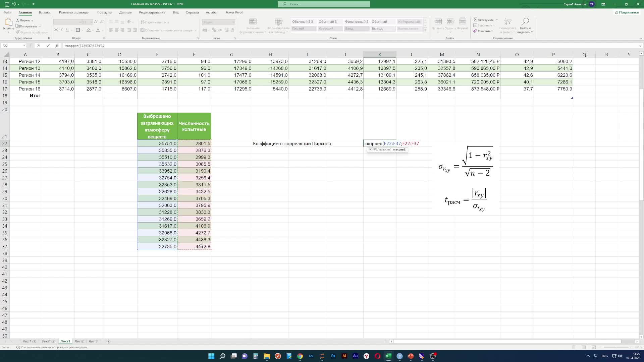Switch to sheet tab Лист2
The width and height of the screenshot is (644, 362).
79,341
